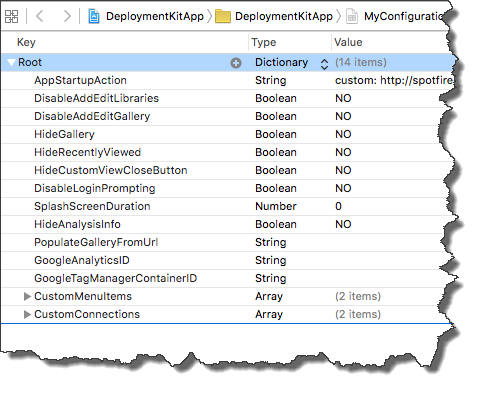Click the String type of GoogleAnalyticsID
This screenshot has width=484, height=393.
[271, 260]
